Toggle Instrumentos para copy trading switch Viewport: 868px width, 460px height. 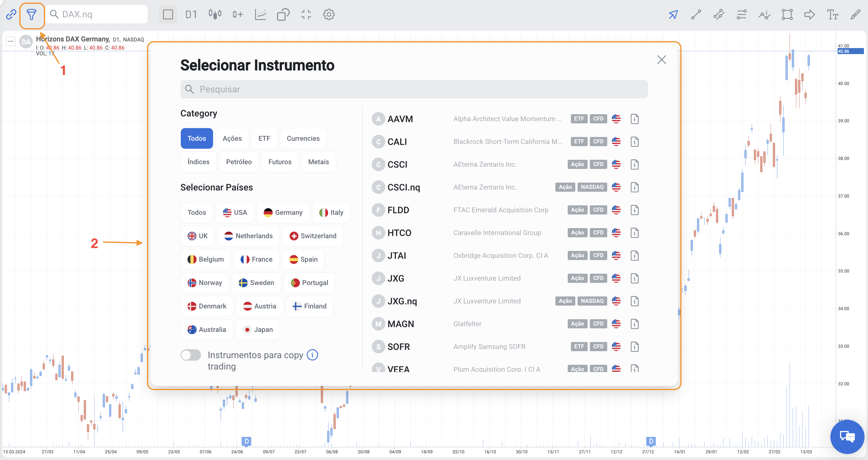coord(191,355)
